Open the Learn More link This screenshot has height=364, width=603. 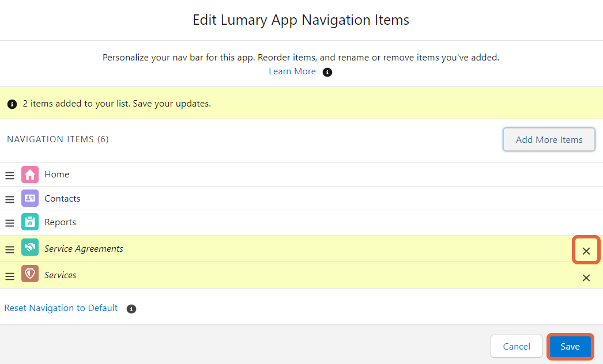(292, 71)
